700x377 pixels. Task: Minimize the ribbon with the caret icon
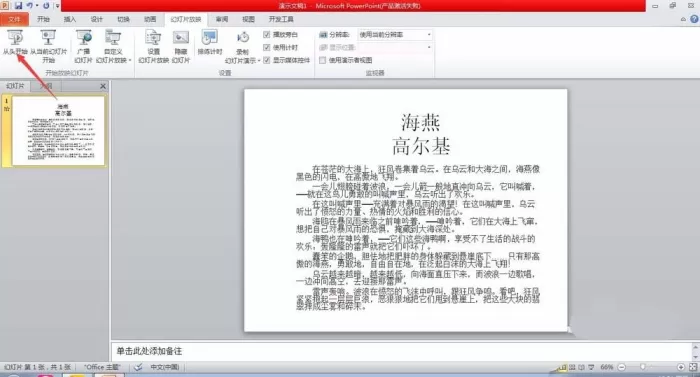point(683,19)
